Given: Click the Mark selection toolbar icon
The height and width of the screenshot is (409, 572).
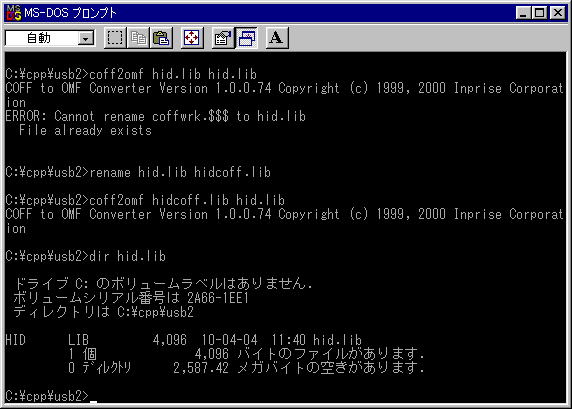Looking at the screenshot, I should click(115, 38).
